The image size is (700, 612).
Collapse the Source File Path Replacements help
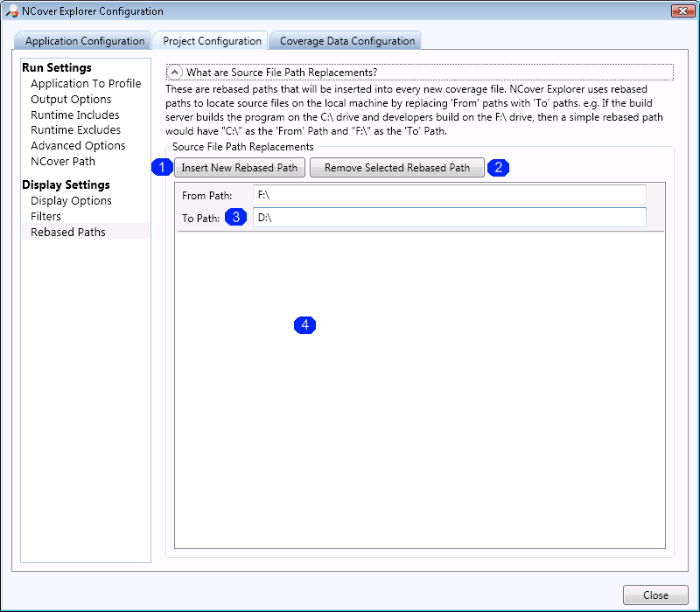click(174, 73)
